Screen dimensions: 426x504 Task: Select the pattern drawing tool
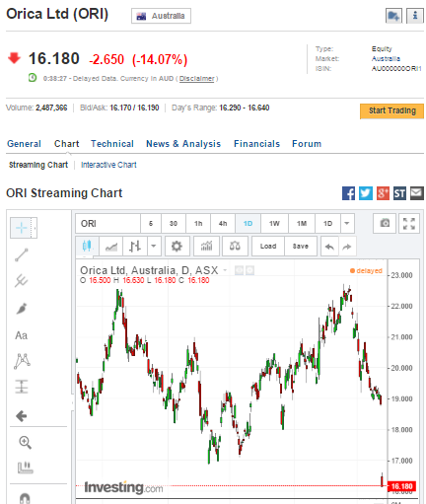(22, 361)
